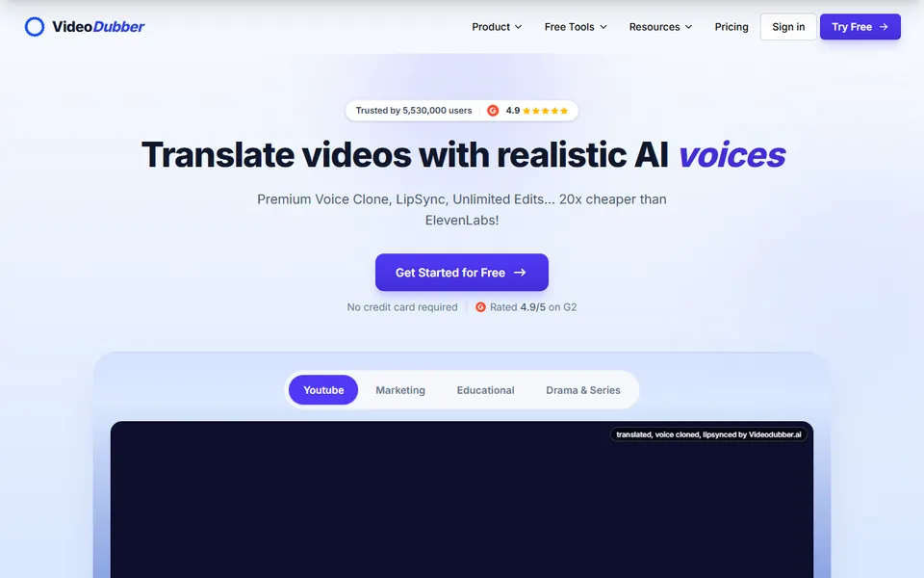Click the Sign in button
The image size is (924, 578).
pyautogui.click(x=788, y=27)
